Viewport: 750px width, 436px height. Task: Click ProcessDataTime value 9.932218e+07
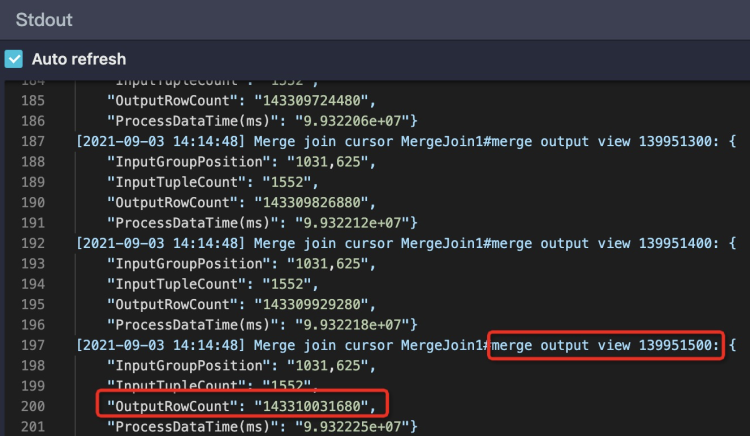tap(353, 325)
